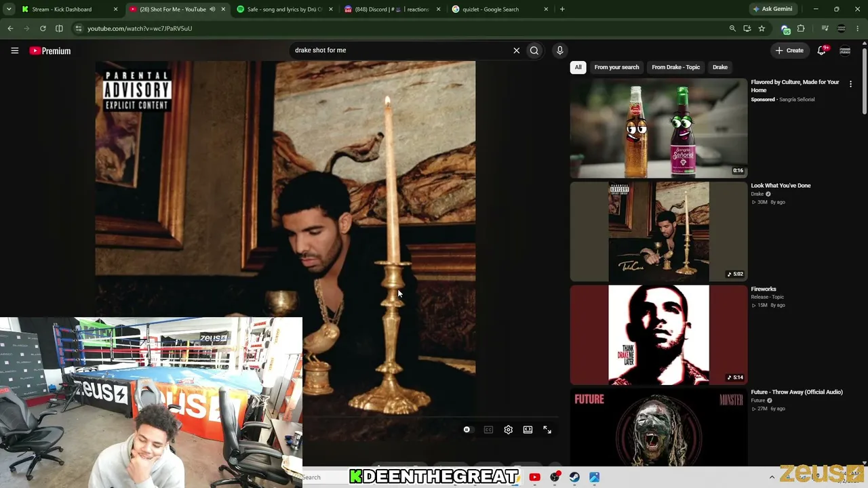Open the YouTube guide hamburger menu
Viewport: 868px width, 488px height.
[14, 50]
